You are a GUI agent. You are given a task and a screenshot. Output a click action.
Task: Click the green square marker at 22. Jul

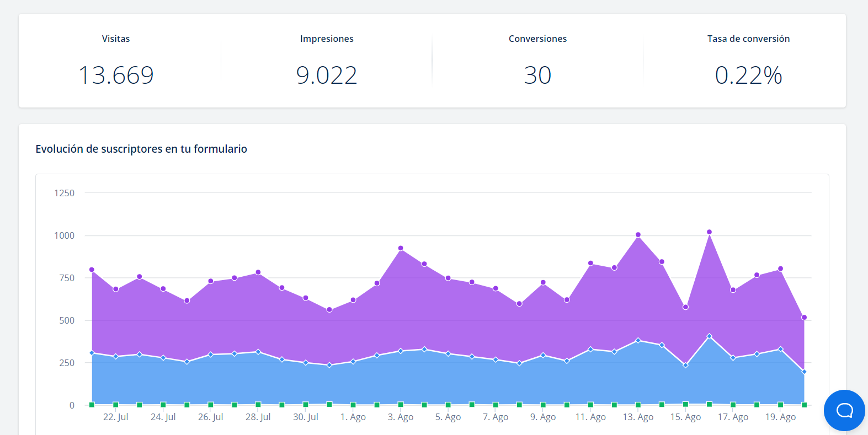(x=115, y=405)
